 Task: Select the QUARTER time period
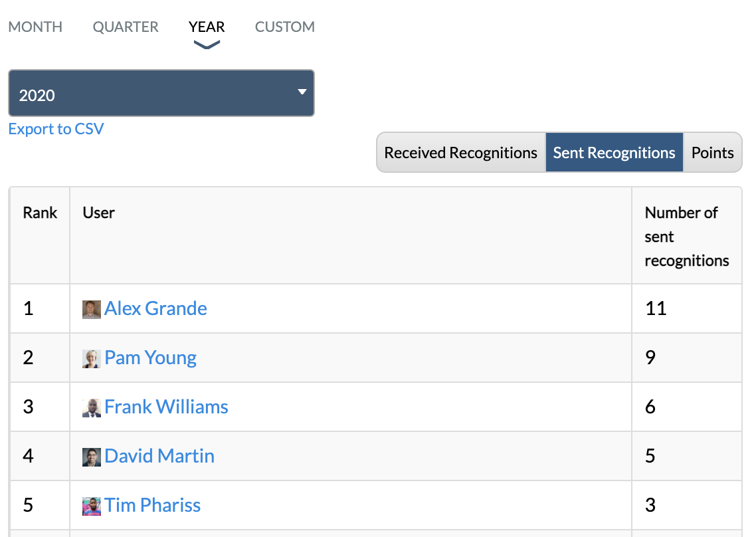125,27
